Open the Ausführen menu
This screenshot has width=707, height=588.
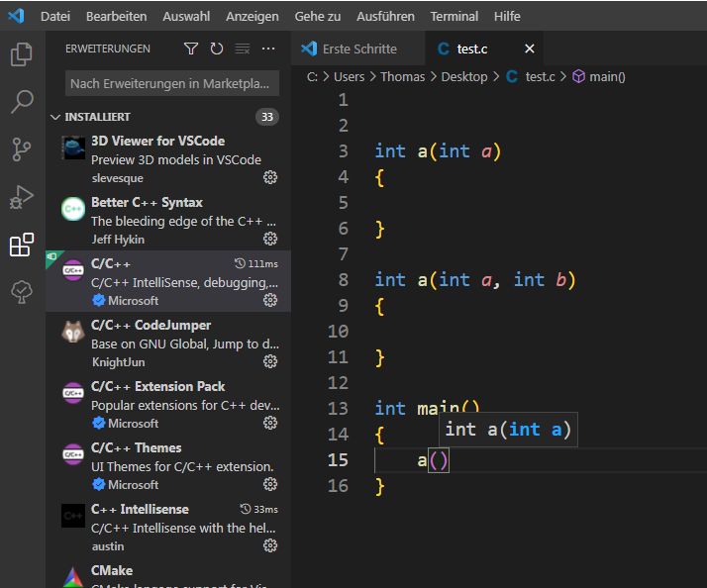[x=385, y=16]
